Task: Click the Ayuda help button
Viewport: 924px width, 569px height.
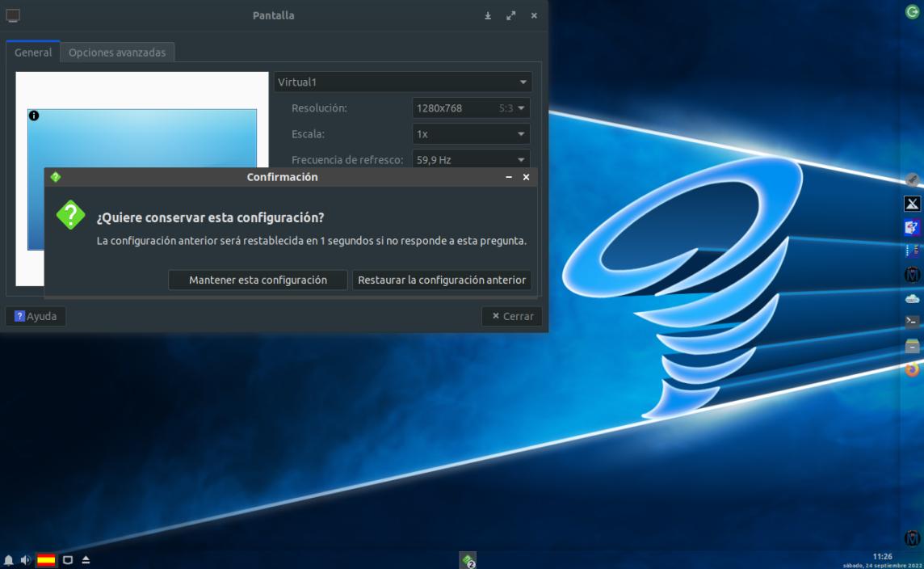Action: [x=36, y=317]
